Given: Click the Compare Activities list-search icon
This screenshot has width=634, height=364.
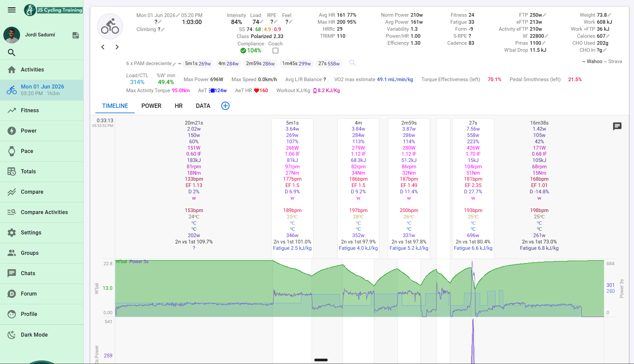Looking at the screenshot, I should [x=12, y=212].
